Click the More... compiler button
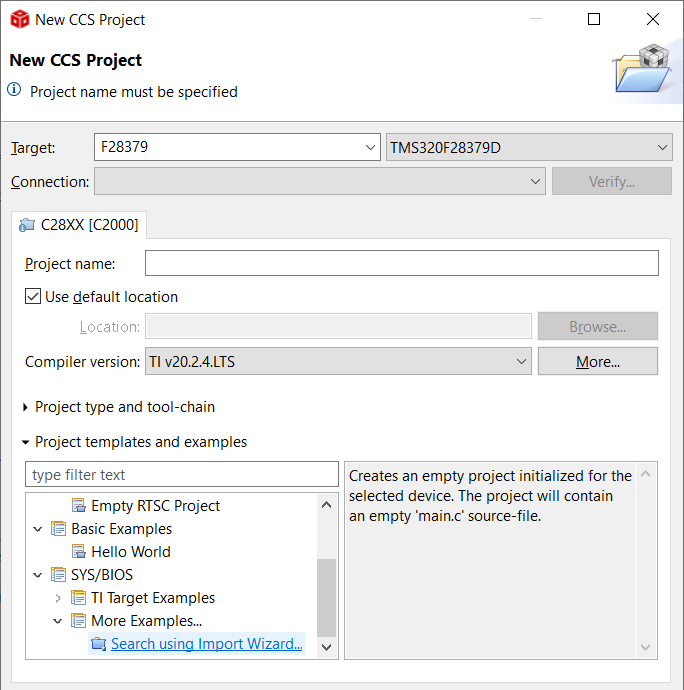684x690 pixels. pos(598,361)
